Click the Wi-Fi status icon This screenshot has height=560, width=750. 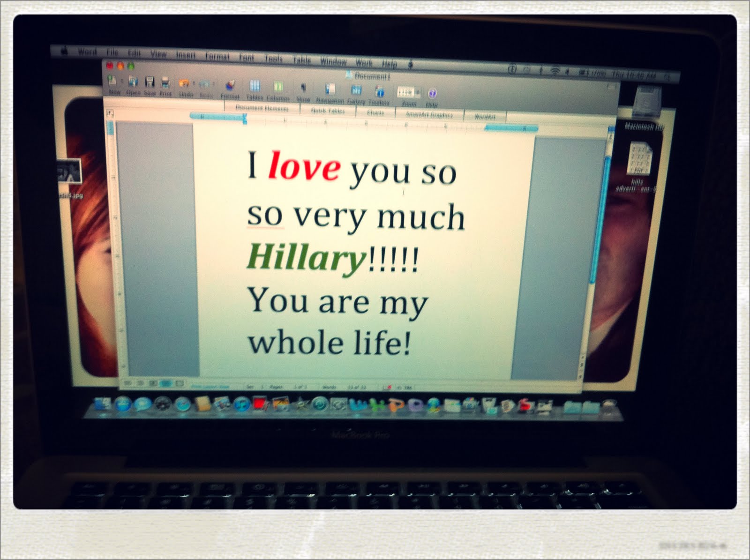(555, 71)
